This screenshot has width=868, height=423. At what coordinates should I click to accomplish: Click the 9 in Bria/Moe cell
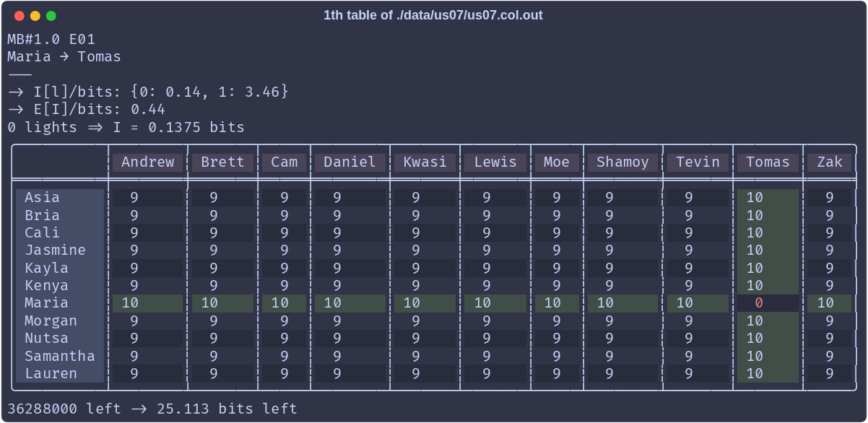(x=557, y=215)
